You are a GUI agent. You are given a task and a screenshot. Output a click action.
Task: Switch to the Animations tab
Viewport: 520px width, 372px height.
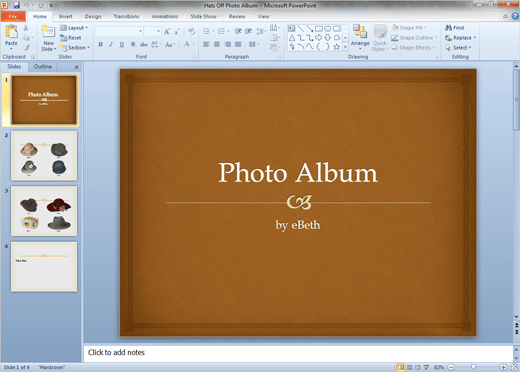pyautogui.click(x=165, y=16)
